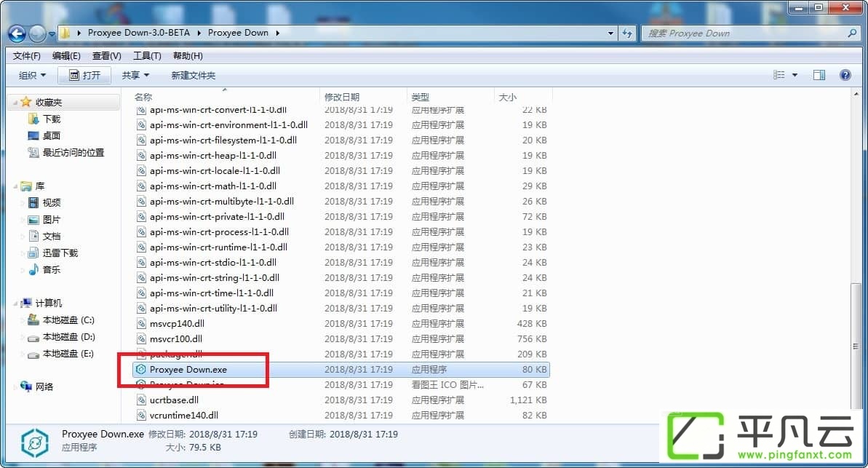
Task: Click icon of Proxyee Down.exe file
Action: click(141, 370)
